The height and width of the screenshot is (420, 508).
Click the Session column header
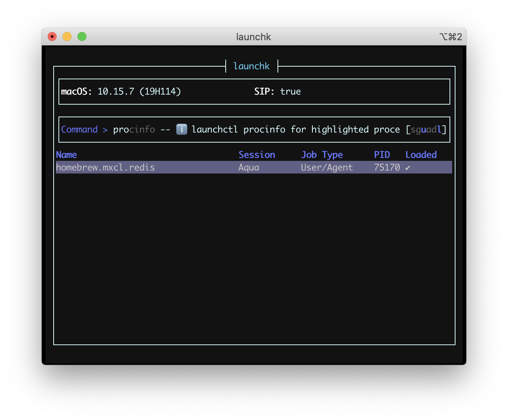point(257,155)
